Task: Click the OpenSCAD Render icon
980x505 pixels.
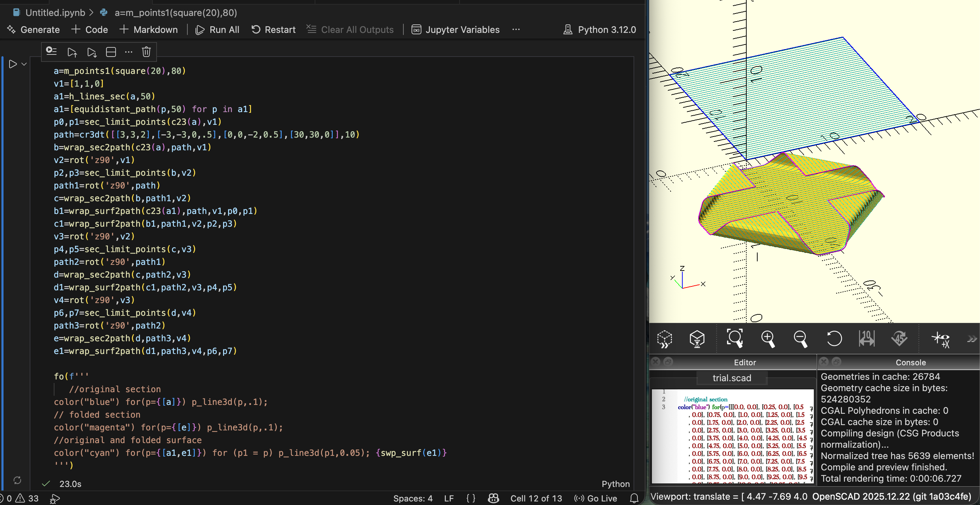Action: pos(697,338)
